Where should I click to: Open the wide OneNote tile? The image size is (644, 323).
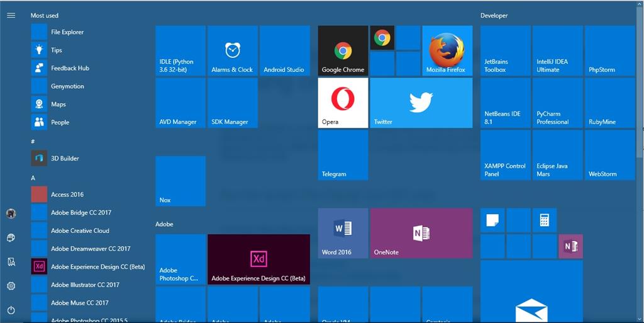pos(421,234)
